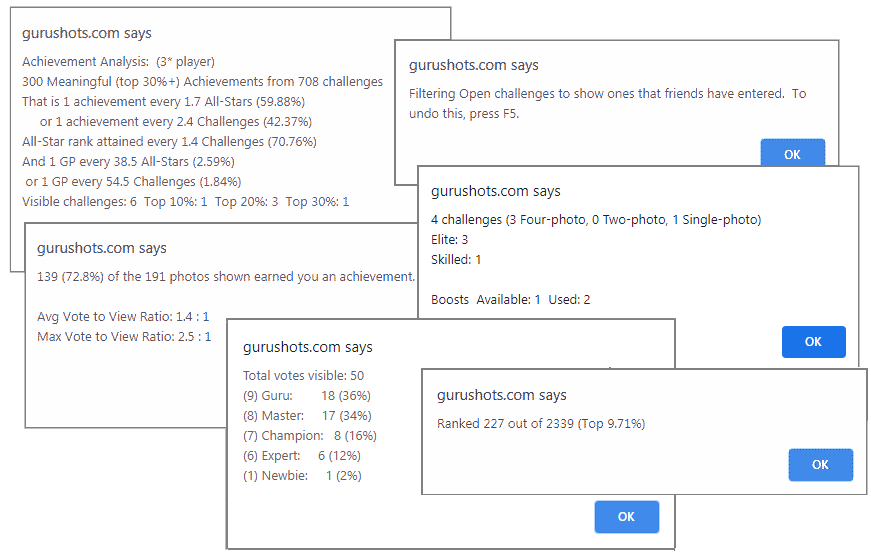
Task: Click 'gurushots.com says' title of total votes dialog
Action: coord(308,347)
